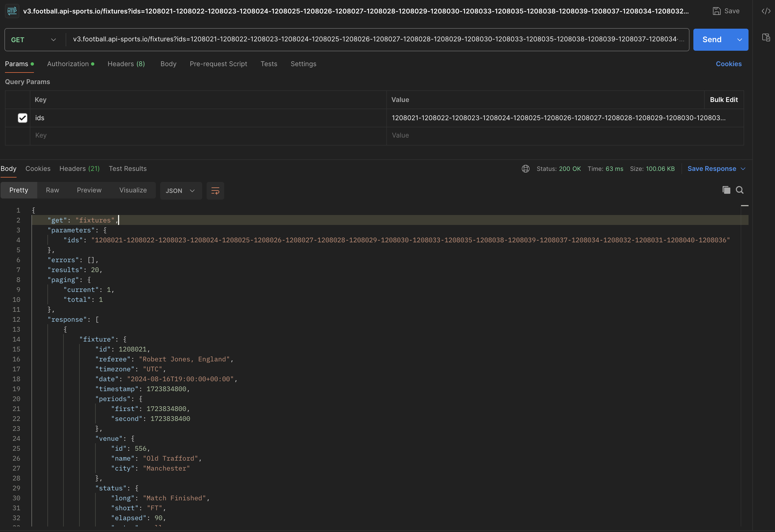Click the "short": "FT" line

tap(138, 508)
